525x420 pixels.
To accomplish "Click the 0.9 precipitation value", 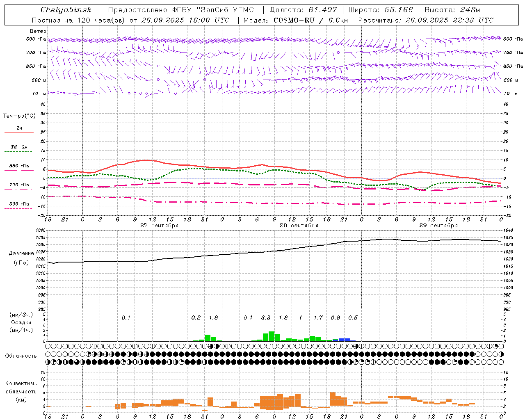I will point(336,318).
